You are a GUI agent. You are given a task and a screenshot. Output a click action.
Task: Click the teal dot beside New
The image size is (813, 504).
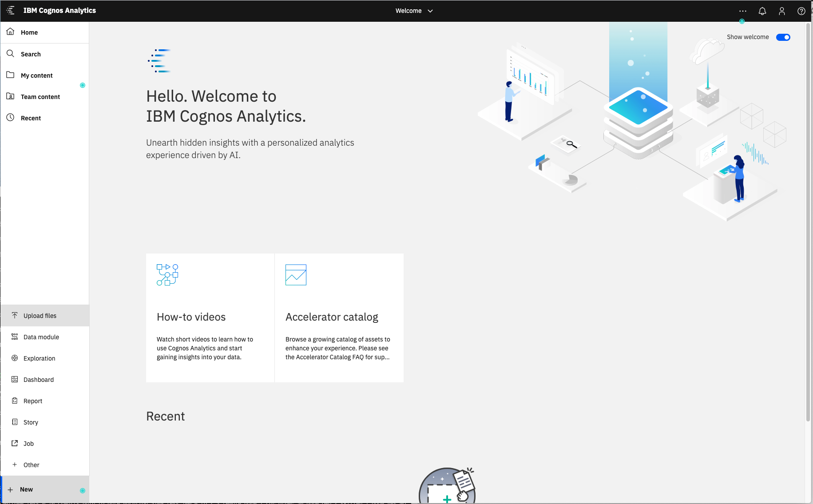point(83,491)
